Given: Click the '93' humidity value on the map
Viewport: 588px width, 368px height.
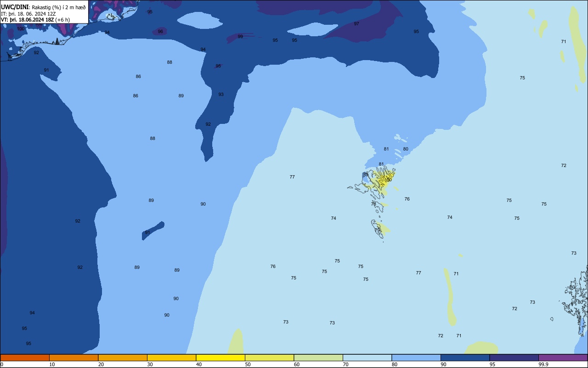Looking at the screenshot, I should (x=221, y=95).
